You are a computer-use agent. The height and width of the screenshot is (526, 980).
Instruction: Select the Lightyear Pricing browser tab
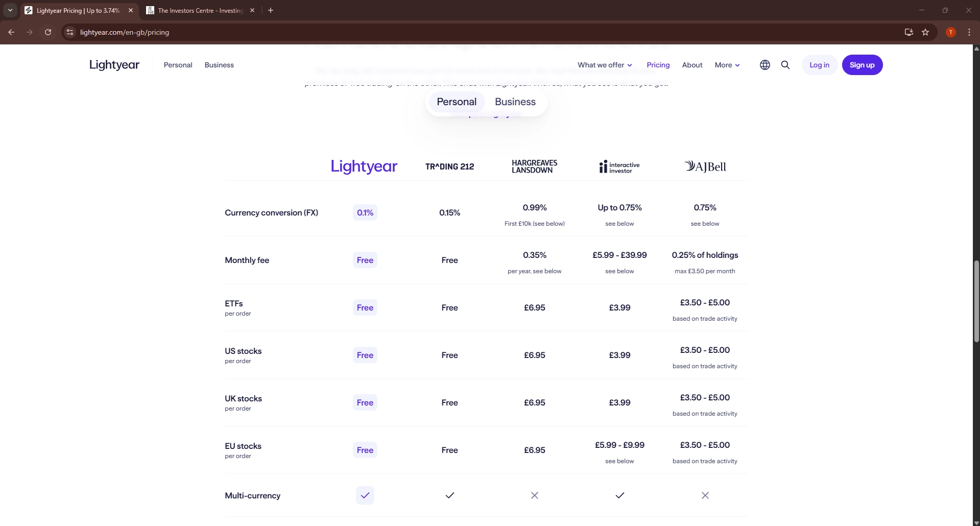pyautogui.click(x=79, y=10)
